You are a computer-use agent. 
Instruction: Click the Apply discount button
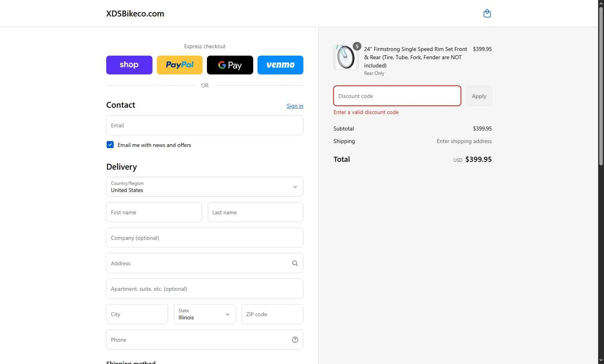479,96
